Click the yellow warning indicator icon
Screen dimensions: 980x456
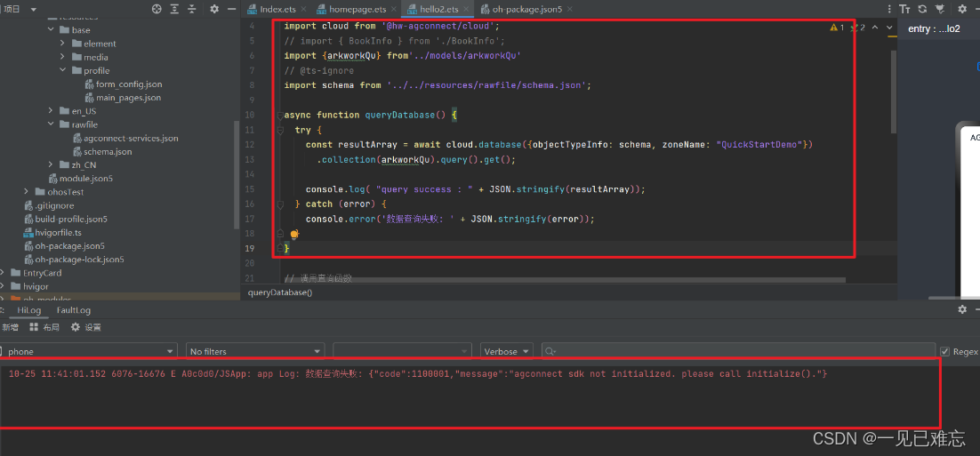(x=834, y=28)
